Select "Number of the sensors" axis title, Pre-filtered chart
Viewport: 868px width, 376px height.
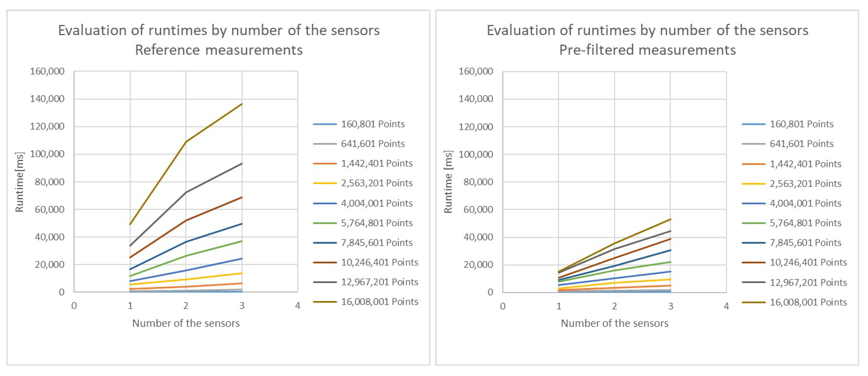click(x=614, y=323)
